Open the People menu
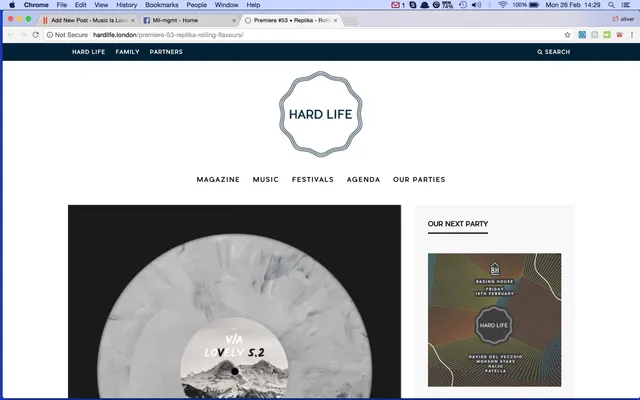The image size is (640, 400). pos(197,5)
